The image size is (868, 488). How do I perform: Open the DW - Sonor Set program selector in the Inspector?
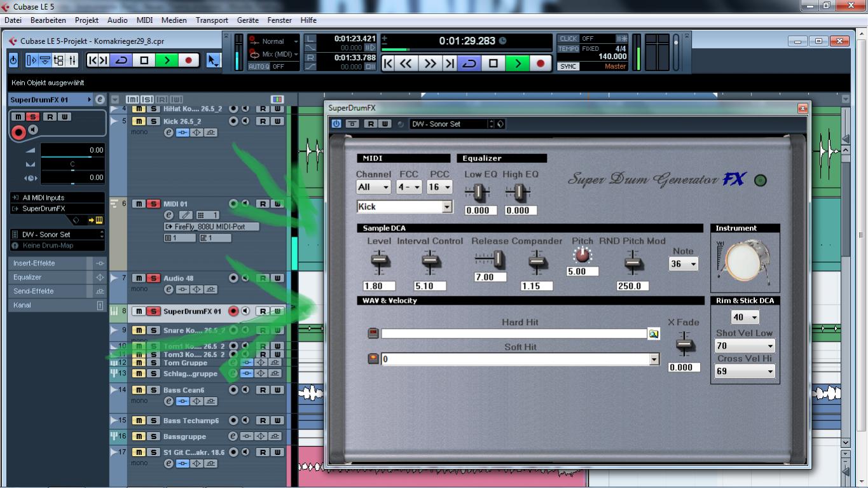point(57,234)
